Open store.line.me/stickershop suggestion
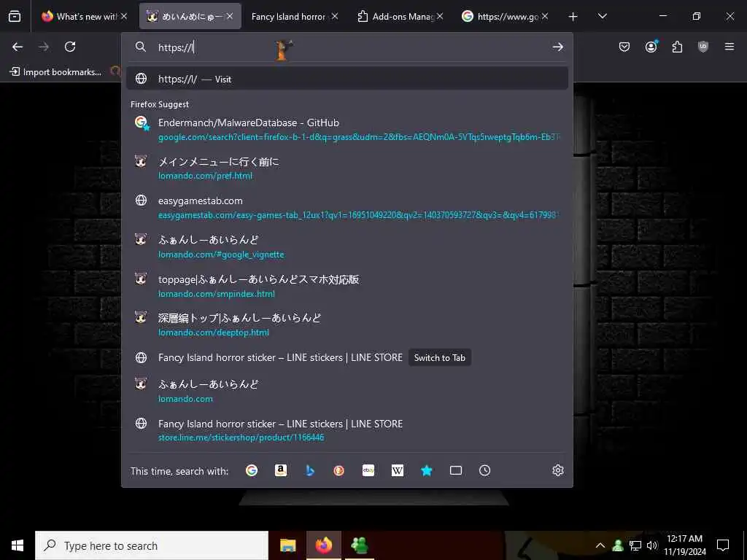 pyautogui.click(x=347, y=430)
